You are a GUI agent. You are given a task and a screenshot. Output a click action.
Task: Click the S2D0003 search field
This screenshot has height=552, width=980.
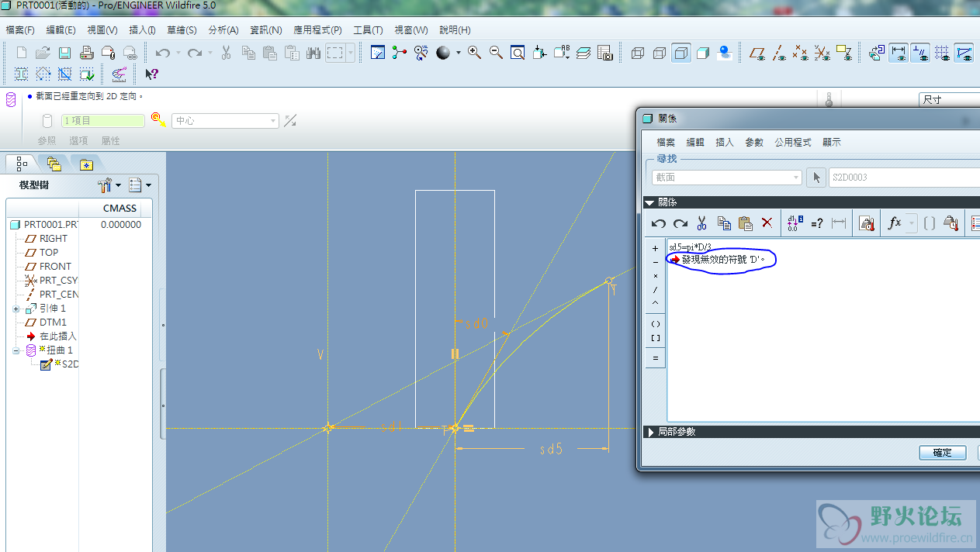904,178
